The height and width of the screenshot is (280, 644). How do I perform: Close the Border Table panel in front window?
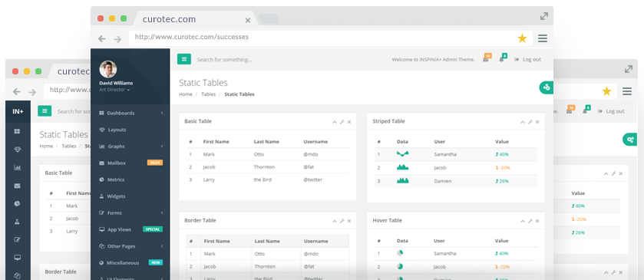[x=349, y=221]
